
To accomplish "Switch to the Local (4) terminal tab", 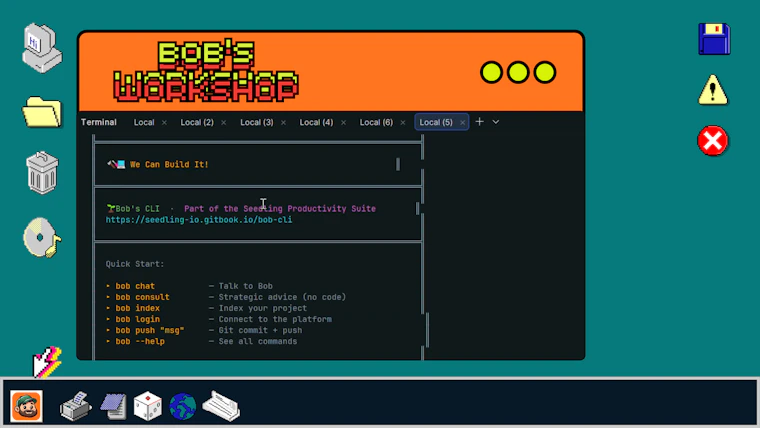I will pyautogui.click(x=316, y=122).
